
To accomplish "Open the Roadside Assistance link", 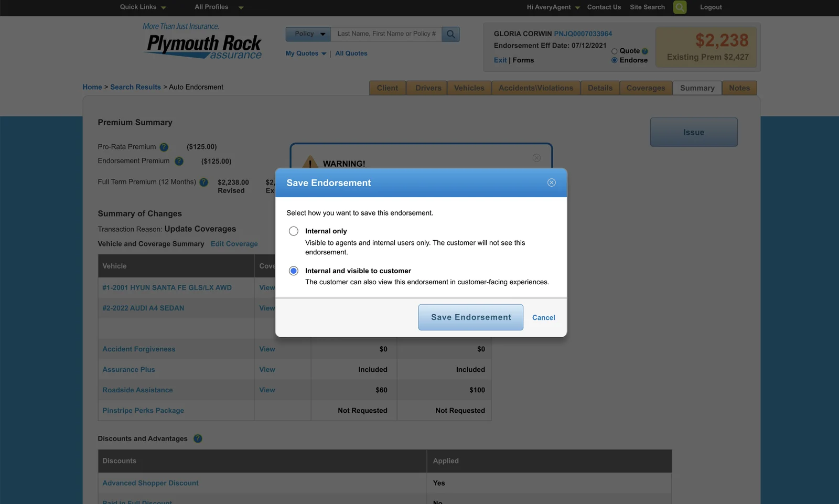I will pyautogui.click(x=137, y=390).
